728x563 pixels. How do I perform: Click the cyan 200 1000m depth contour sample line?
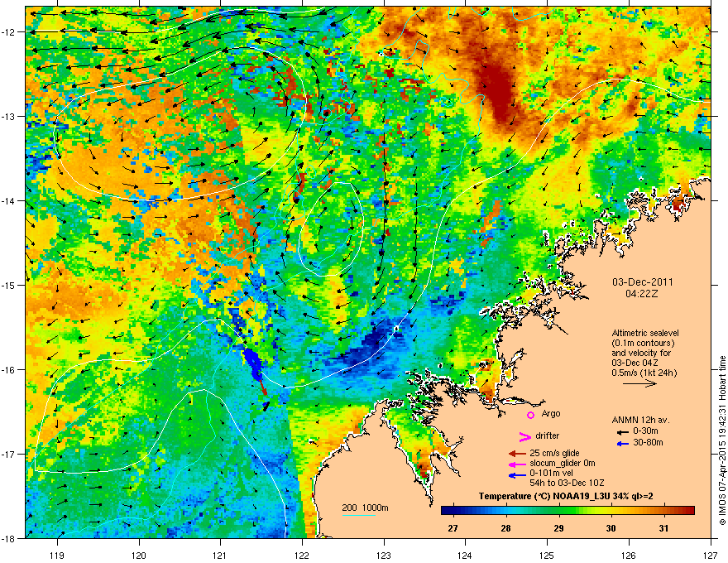pyautogui.click(x=358, y=515)
